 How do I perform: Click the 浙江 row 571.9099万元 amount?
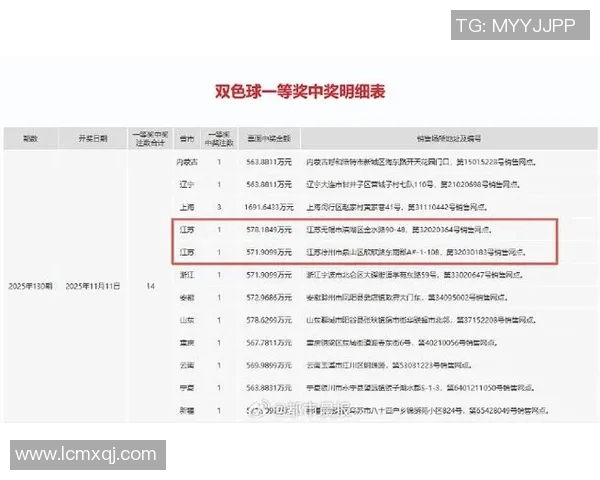click(269, 275)
